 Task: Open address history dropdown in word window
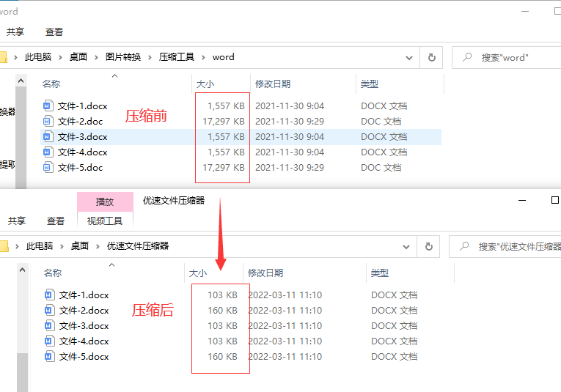click(x=409, y=58)
